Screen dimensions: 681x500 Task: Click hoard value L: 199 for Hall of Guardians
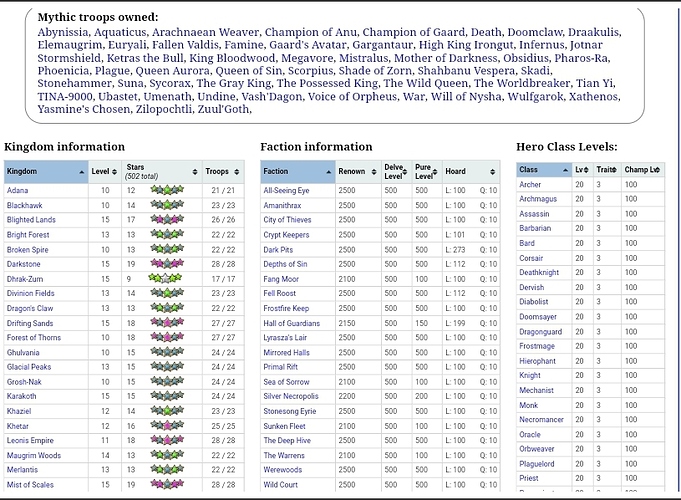click(455, 323)
